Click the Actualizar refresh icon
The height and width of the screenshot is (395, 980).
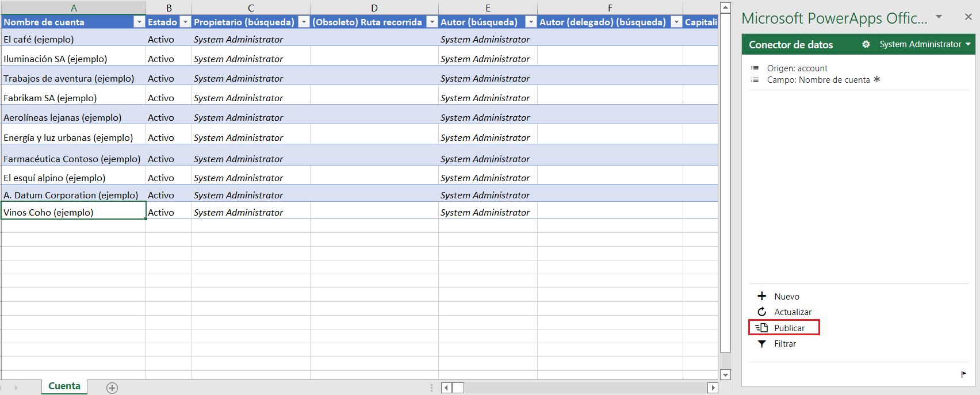(x=761, y=312)
